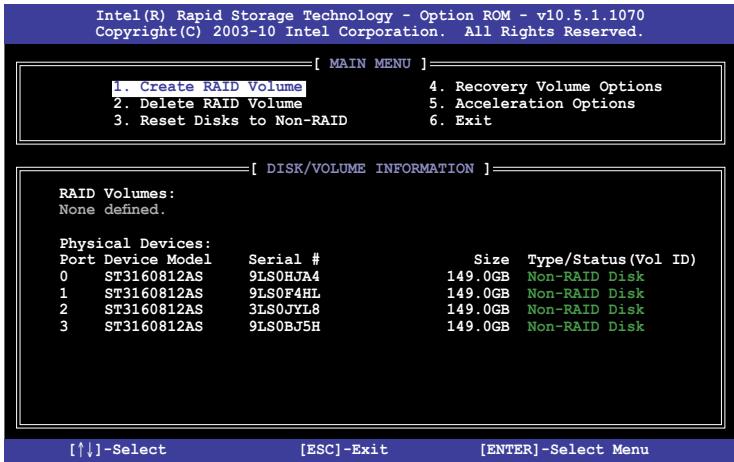734x462 pixels.
Task: Click the Port column header
Action: click(77, 260)
